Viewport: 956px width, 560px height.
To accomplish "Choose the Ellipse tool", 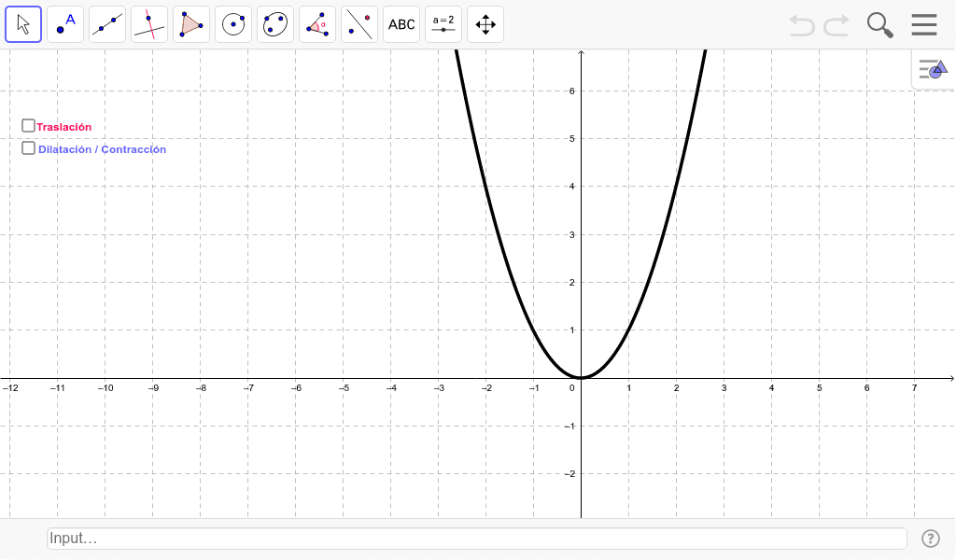I will tap(275, 24).
